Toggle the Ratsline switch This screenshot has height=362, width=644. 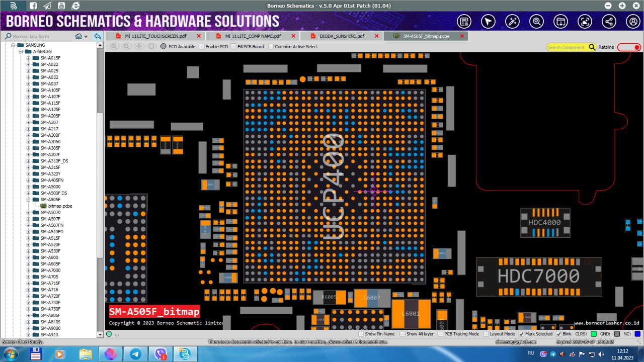pos(629,47)
